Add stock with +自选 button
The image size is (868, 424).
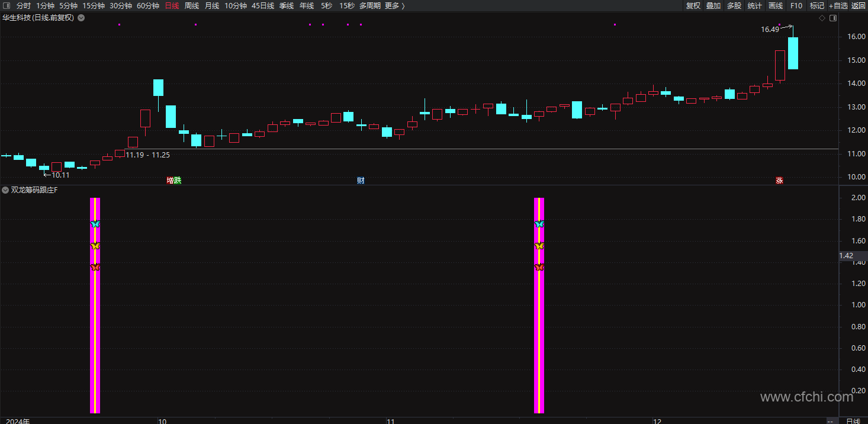coord(838,5)
